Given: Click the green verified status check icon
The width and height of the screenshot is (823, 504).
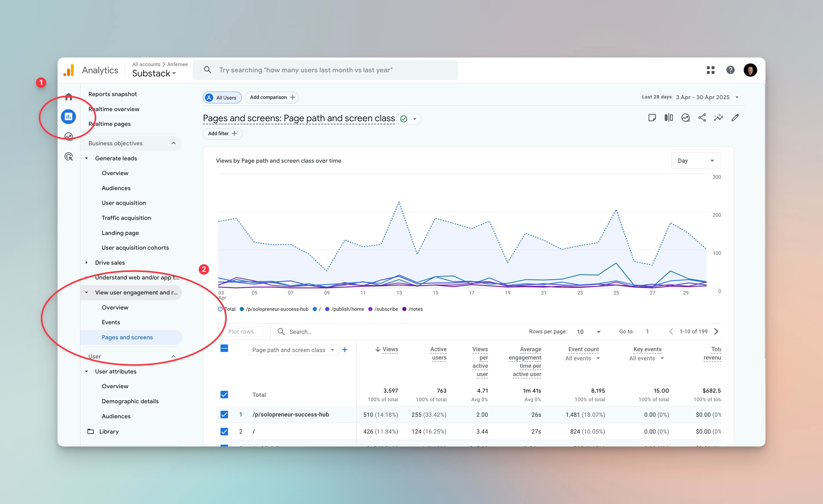Looking at the screenshot, I should tap(404, 119).
